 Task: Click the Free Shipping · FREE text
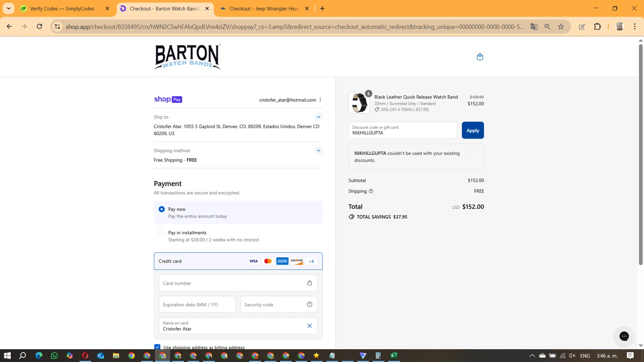click(x=175, y=160)
